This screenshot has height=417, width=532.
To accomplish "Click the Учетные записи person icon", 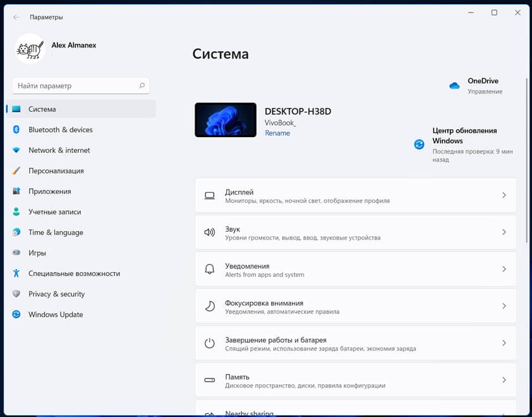I will pyautogui.click(x=16, y=212).
